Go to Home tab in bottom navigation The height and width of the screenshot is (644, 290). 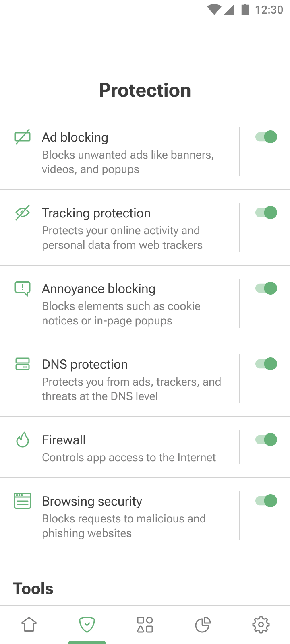pos(29,625)
